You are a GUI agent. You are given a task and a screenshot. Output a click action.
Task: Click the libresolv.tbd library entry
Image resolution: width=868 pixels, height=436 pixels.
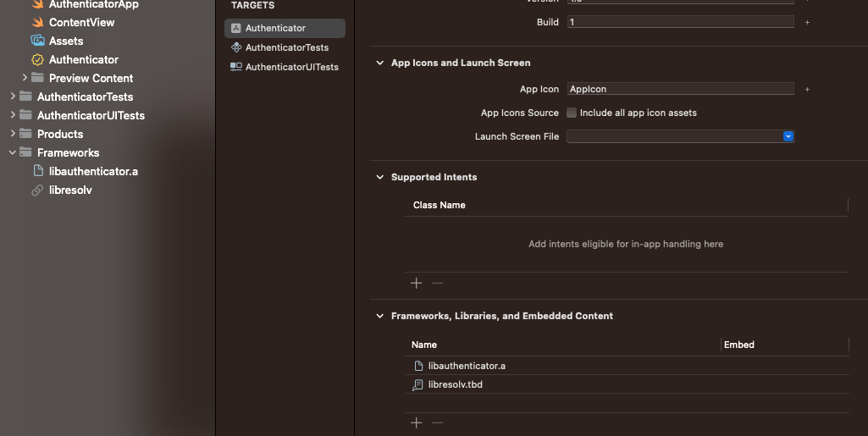pos(455,384)
